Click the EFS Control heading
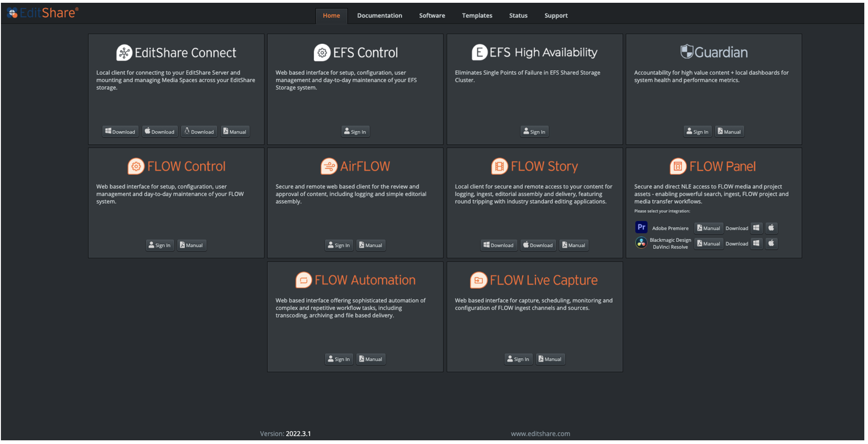Image resolution: width=868 pixels, height=444 pixels. (365, 53)
